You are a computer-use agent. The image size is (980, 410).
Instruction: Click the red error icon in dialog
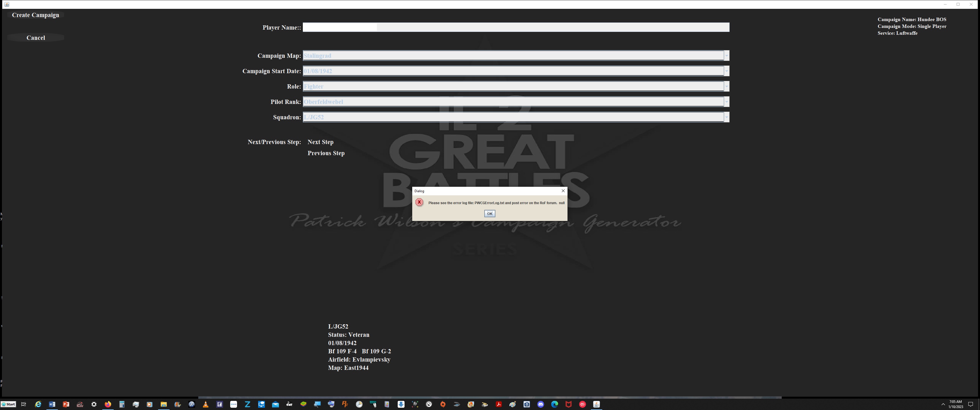click(419, 202)
